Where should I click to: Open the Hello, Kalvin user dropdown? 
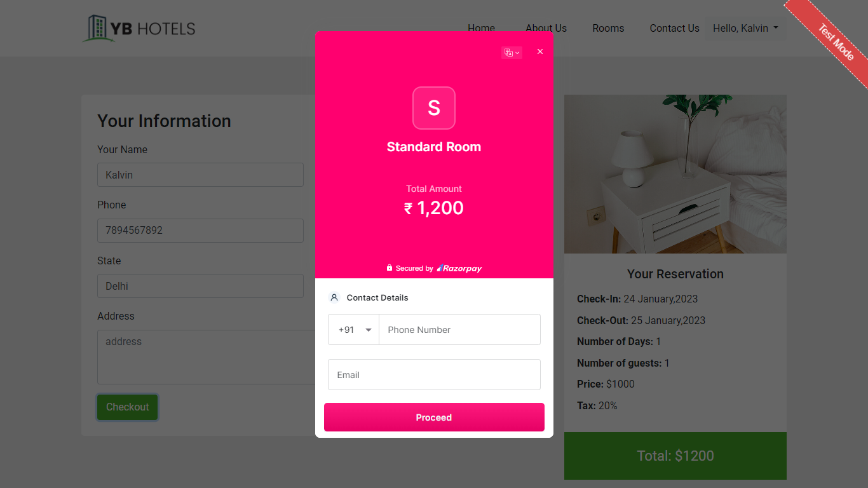[745, 29]
